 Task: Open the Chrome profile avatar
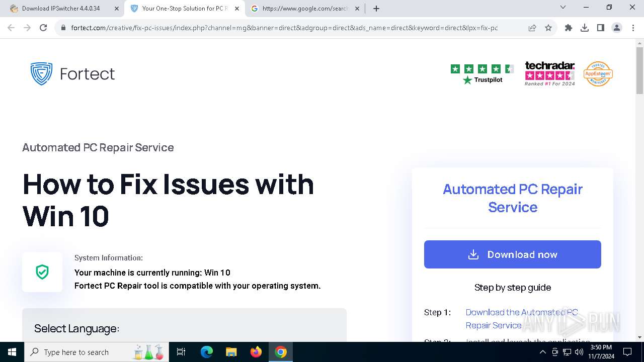617,28
